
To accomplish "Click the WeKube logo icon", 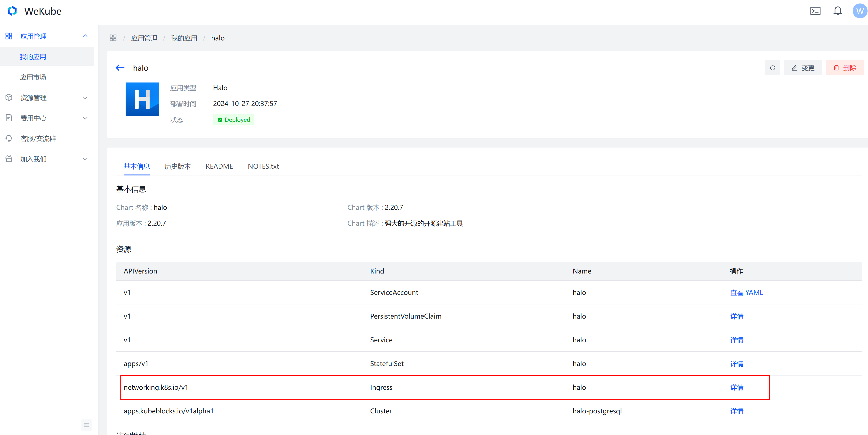I will [x=12, y=11].
